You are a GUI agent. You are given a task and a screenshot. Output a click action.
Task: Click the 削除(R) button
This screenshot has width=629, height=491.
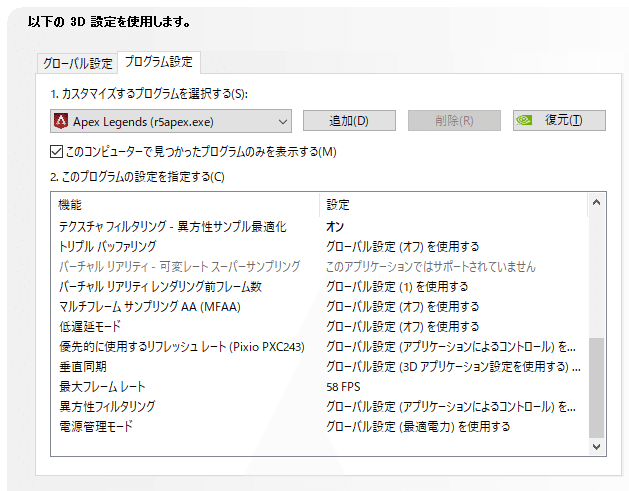(454, 120)
